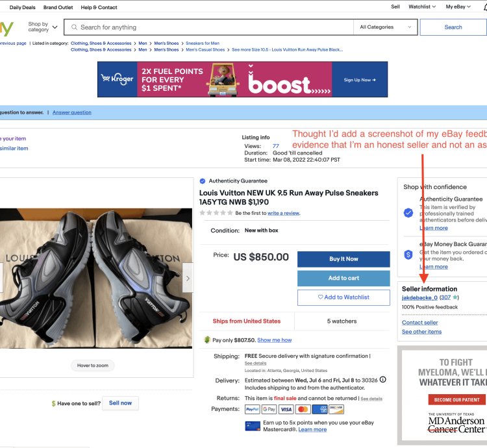
Task: Click the MD Anderson Cancer Center logo
Action: 456,423
